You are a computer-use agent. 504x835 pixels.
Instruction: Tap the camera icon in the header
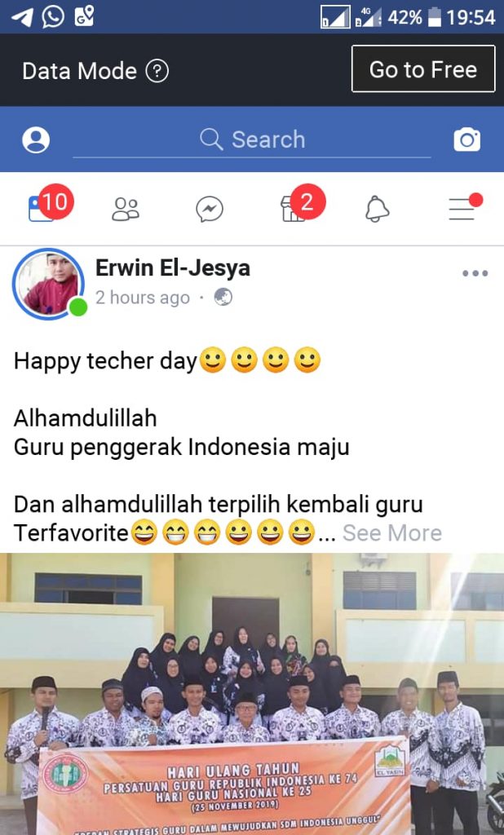(466, 139)
